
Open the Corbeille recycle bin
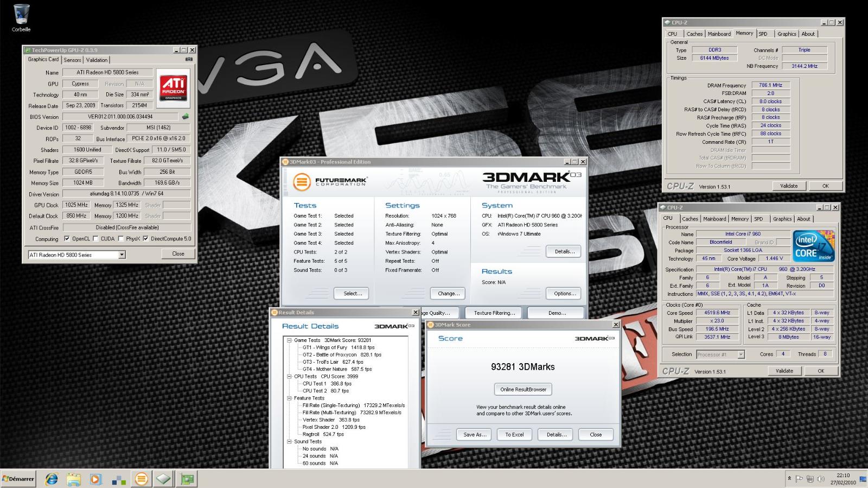tap(21, 17)
